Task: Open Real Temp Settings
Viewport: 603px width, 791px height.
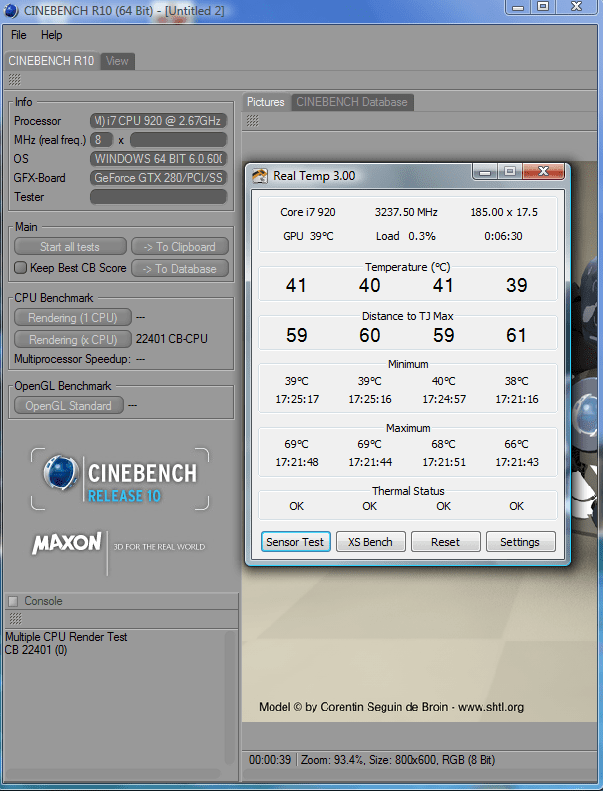Action: click(x=520, y=542)
